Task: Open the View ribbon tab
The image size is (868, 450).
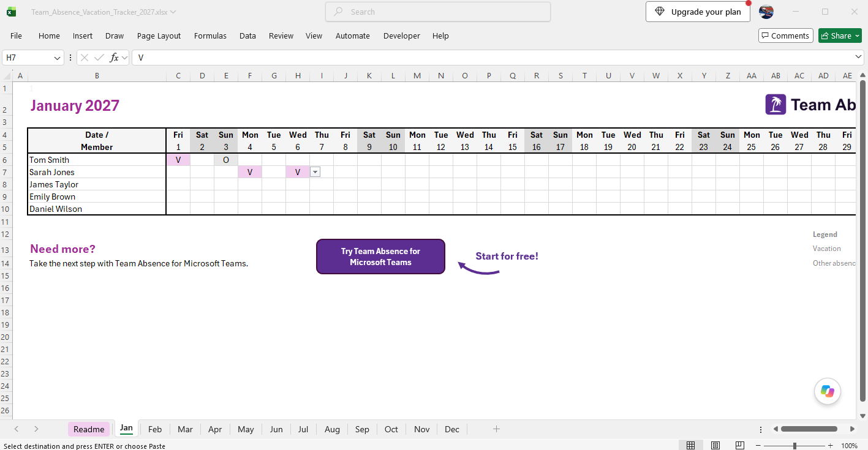Action: [314, 36]
